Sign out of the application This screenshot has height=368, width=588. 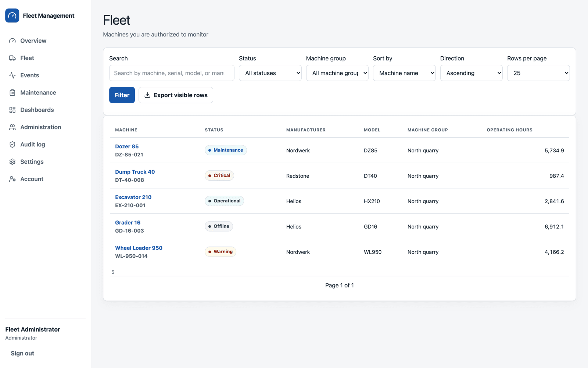coord(22,353)
